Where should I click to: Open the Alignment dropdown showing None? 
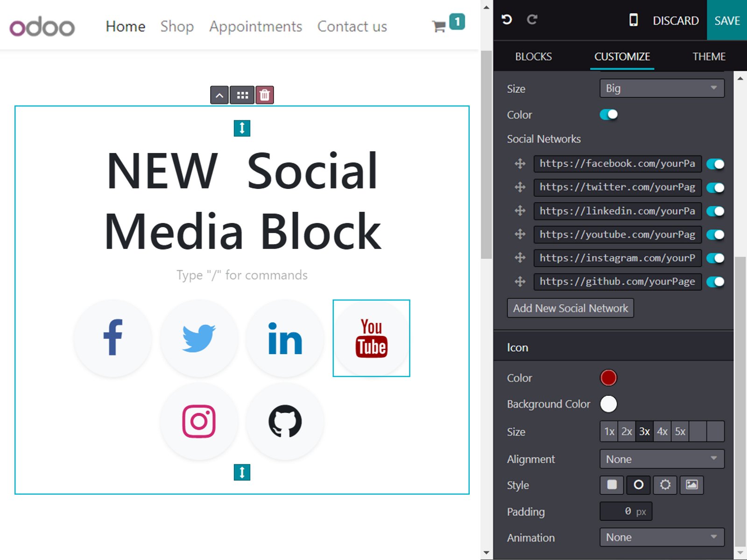point(661,459)
